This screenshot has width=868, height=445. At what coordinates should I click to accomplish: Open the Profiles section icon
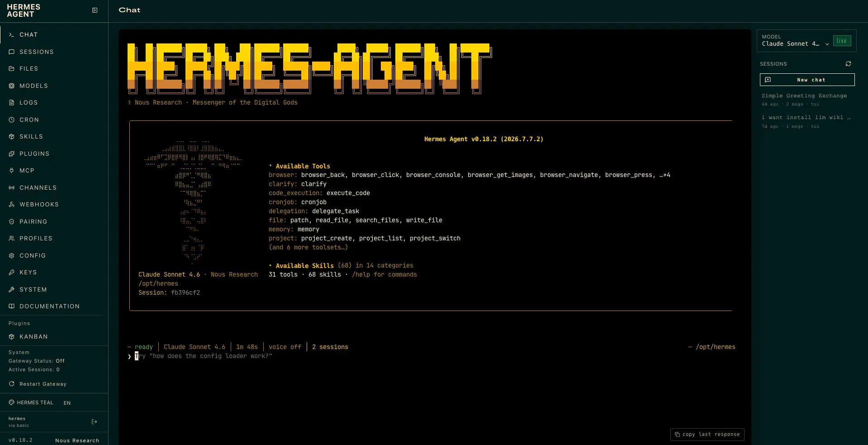point(12,238)
